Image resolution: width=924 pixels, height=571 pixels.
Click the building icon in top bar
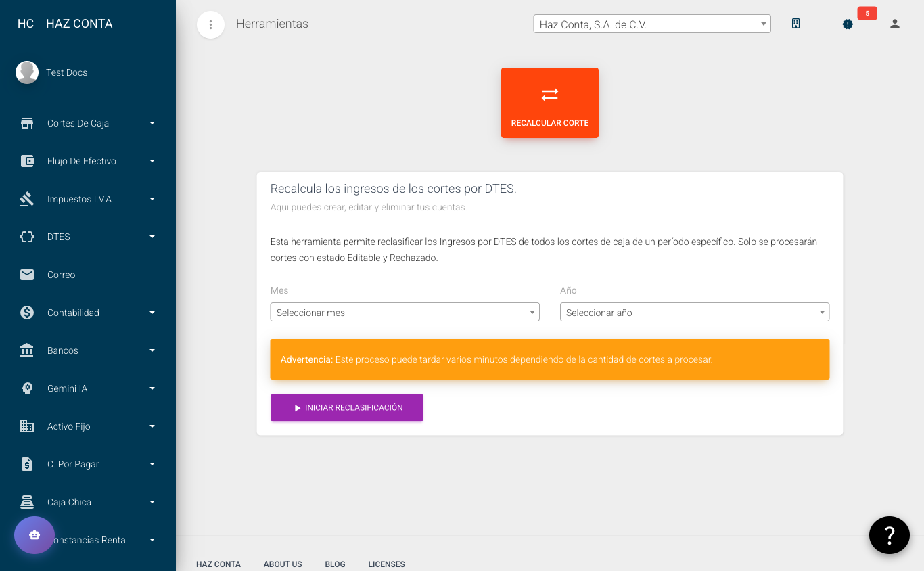pos(796,24)
